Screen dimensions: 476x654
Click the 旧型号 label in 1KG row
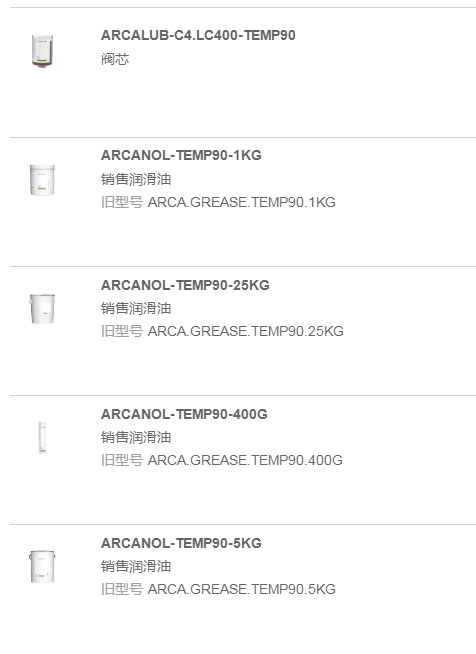point(122,202)
